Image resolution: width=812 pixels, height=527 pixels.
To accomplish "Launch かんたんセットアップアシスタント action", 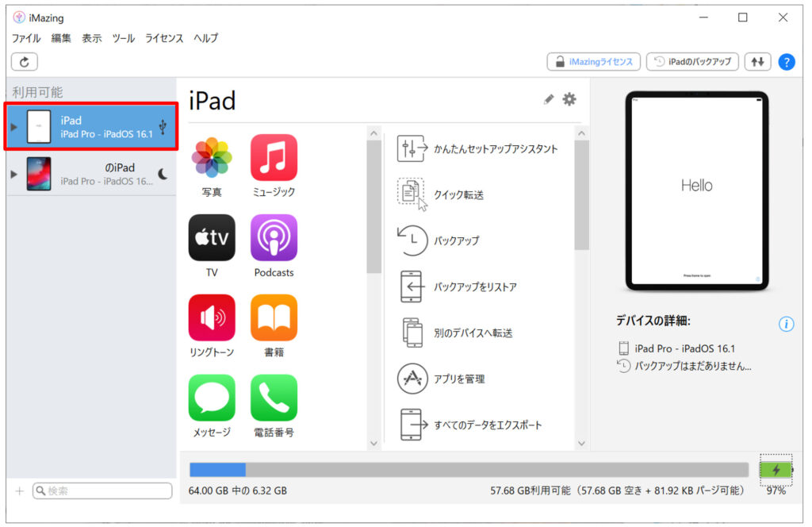I will tap(477, 148).
